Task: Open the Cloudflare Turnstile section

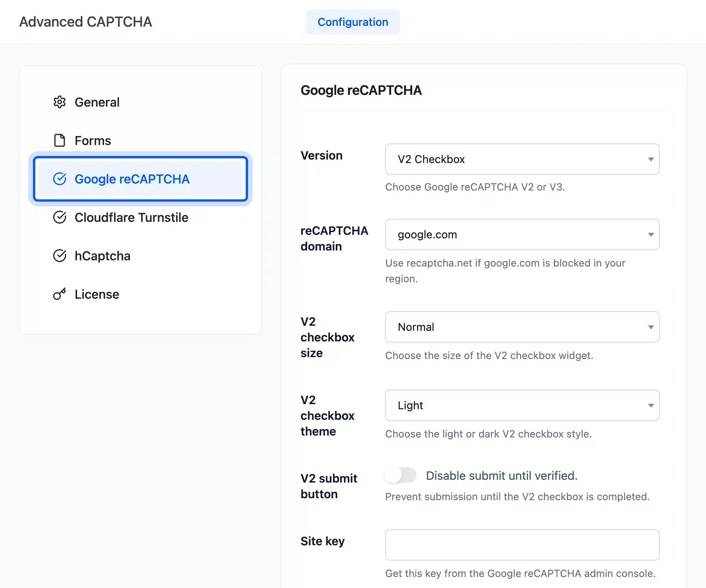Action: coord(140,217)
